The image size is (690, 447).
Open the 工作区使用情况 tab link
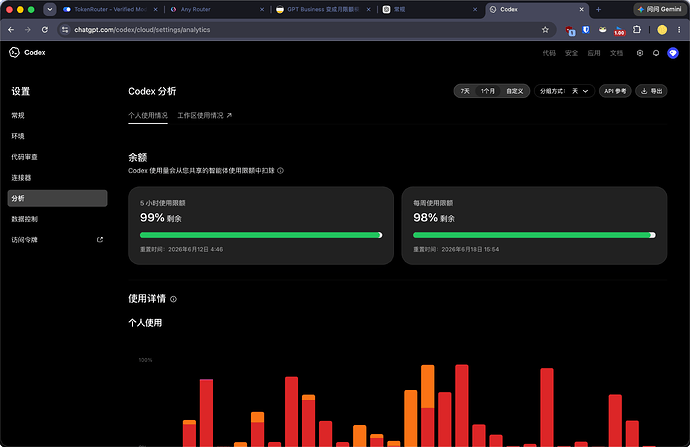(205, 115)
